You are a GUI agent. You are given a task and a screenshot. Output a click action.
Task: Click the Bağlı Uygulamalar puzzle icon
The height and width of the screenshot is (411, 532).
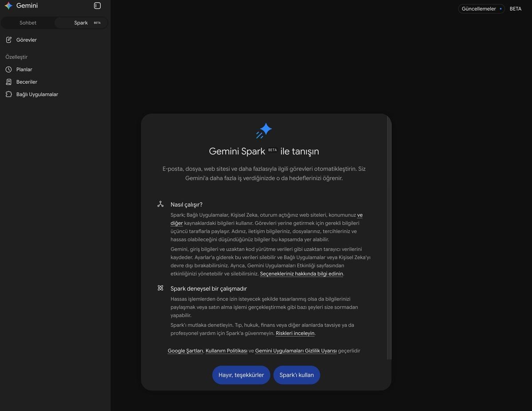tap(8, 94)
